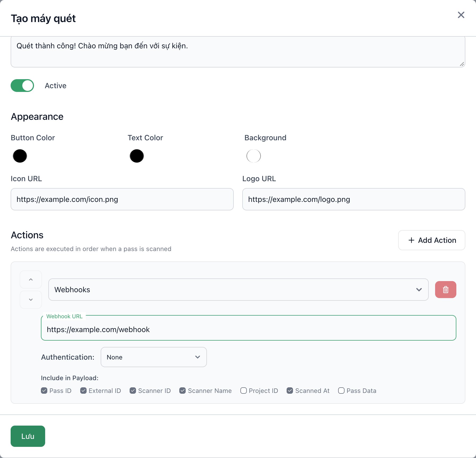Move the Webhooks action down
476x458 pixels.
click(x=31, y=300)
